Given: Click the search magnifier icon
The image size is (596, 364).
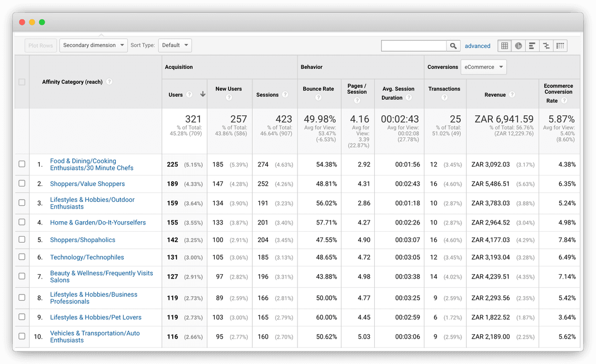Looking at the screenshot, I should coord(453,46).
